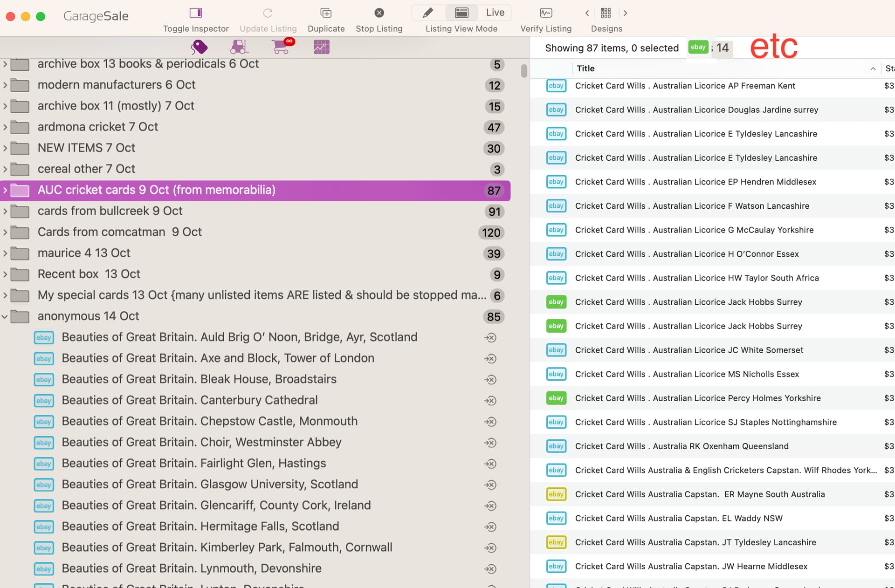Expand NEW ITEMS 7 Oct folder

click(x=5, y=148)
